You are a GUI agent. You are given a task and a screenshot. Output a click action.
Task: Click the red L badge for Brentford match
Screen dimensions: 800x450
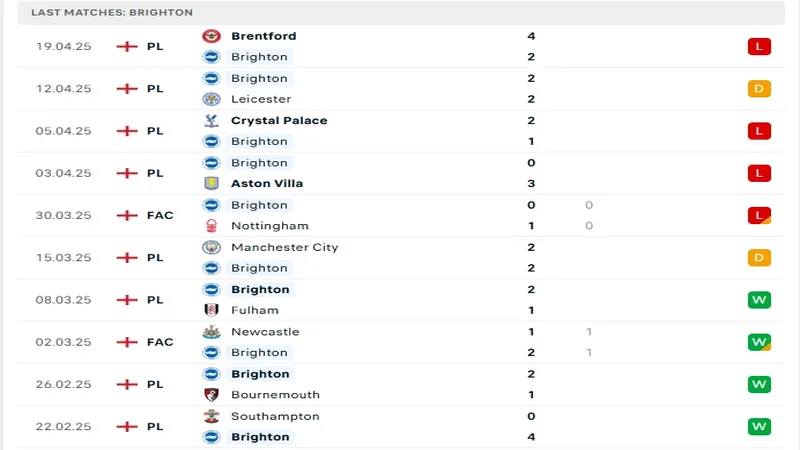(759, 46)
